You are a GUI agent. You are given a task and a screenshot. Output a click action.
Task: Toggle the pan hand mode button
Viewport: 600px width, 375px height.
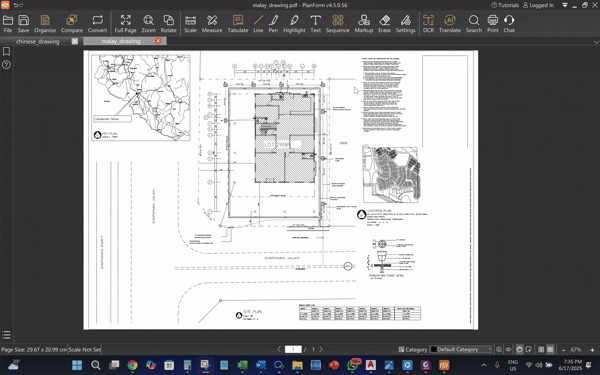[x=519, y=349]
